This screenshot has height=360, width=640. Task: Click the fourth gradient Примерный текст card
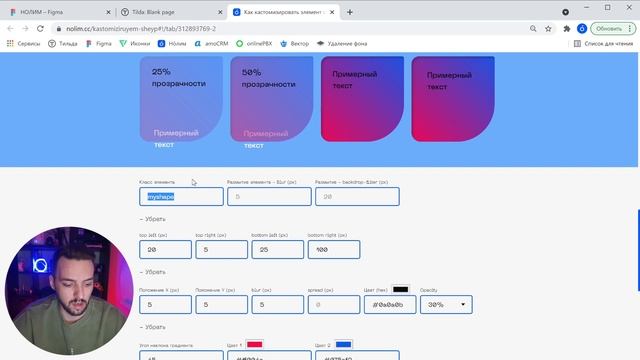pos(453,99)
